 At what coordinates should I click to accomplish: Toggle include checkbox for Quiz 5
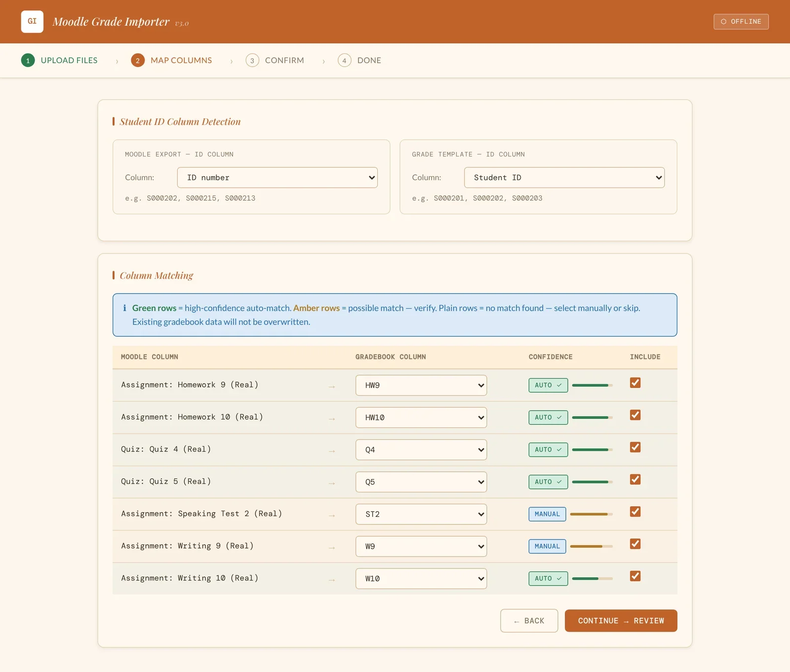point(635,480)
